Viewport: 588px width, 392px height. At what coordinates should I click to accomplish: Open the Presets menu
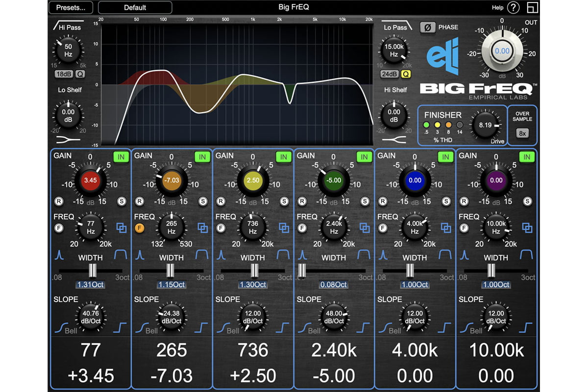72,7
